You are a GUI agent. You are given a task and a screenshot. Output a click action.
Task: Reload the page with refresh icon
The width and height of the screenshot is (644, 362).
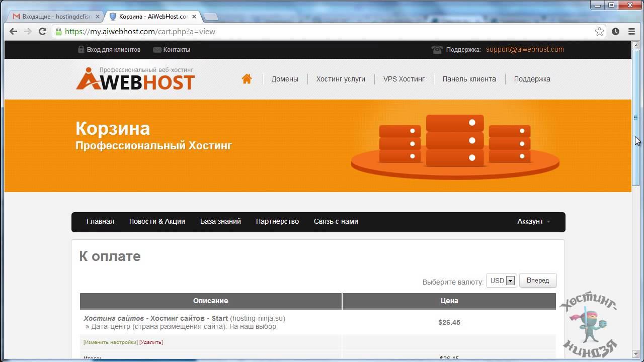(42, 31)
